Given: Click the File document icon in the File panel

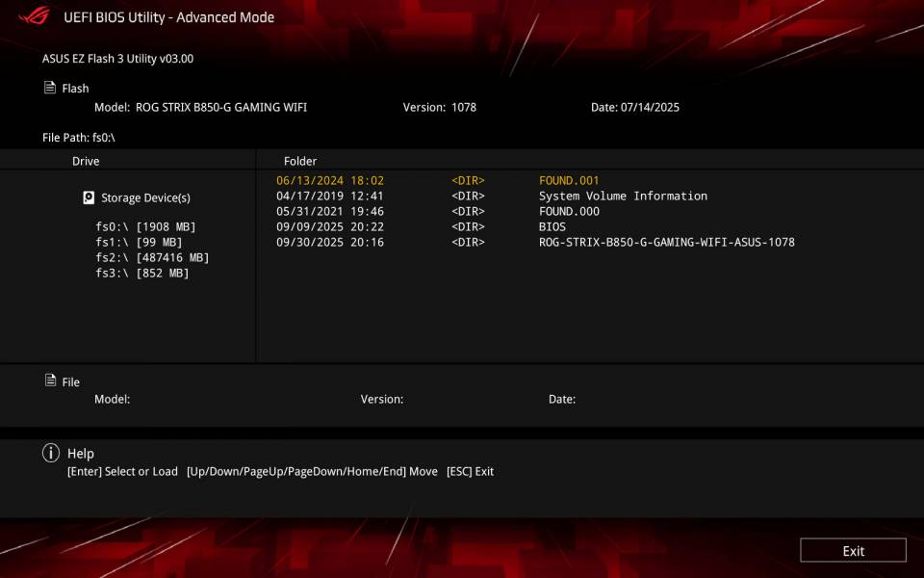Looking at the screenshot, I should tap(49, 381).
